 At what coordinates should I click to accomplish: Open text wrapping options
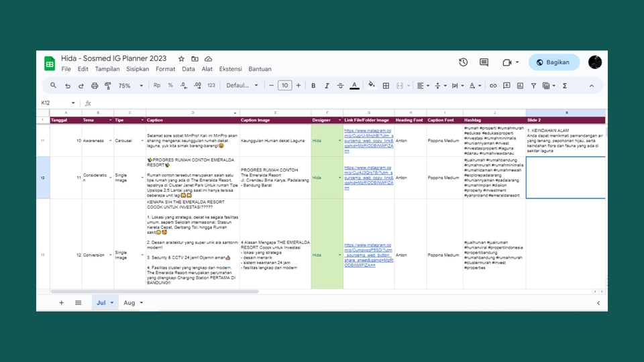point(458,86)
